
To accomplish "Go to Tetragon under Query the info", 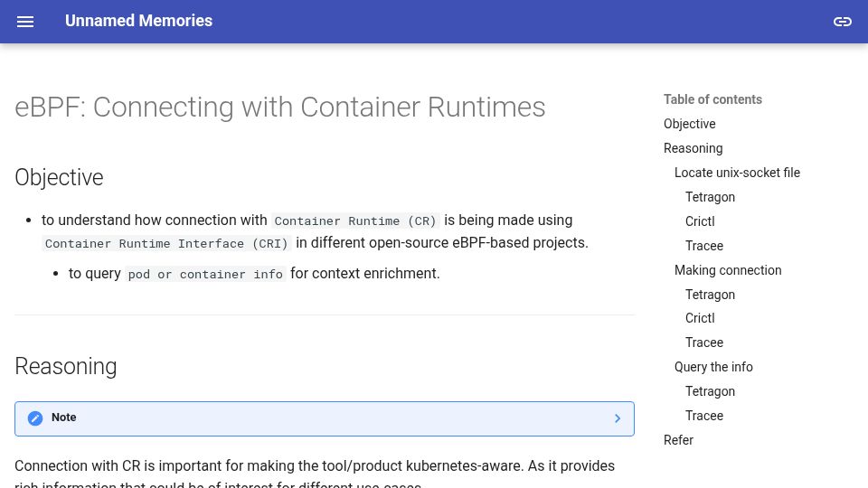I will (710, 391).
